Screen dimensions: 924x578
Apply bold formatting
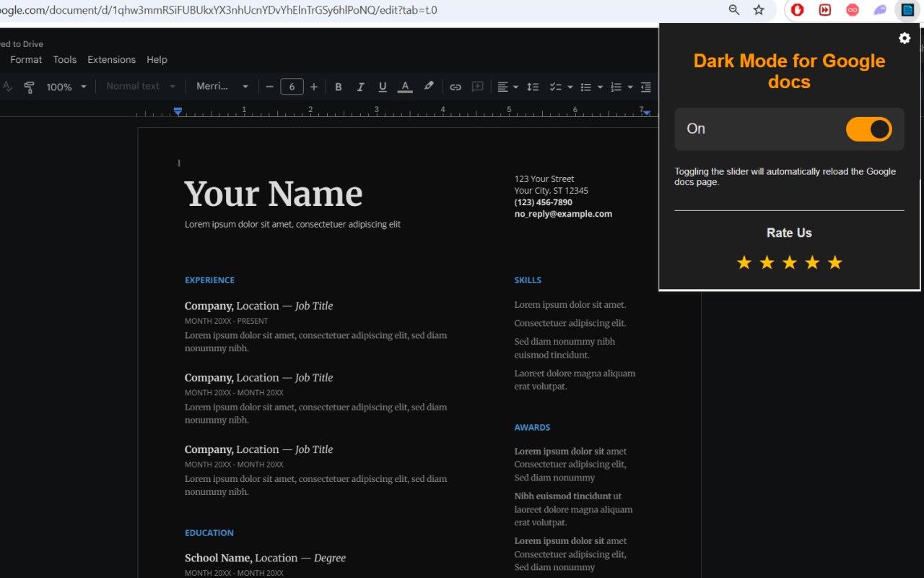[x=338, y=87]
